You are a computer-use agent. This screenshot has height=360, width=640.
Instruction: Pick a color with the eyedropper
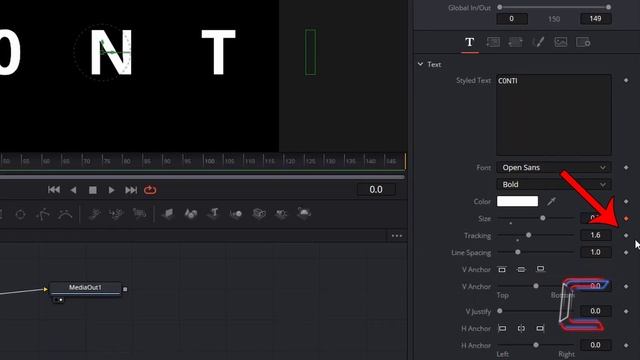551,201
